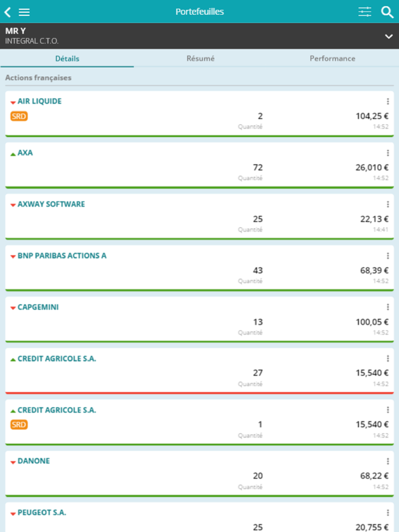Viewport: 399px width, 532px height.
Task: Open BNP PARIBAS three-dot options menu
Action: point(388,256)
